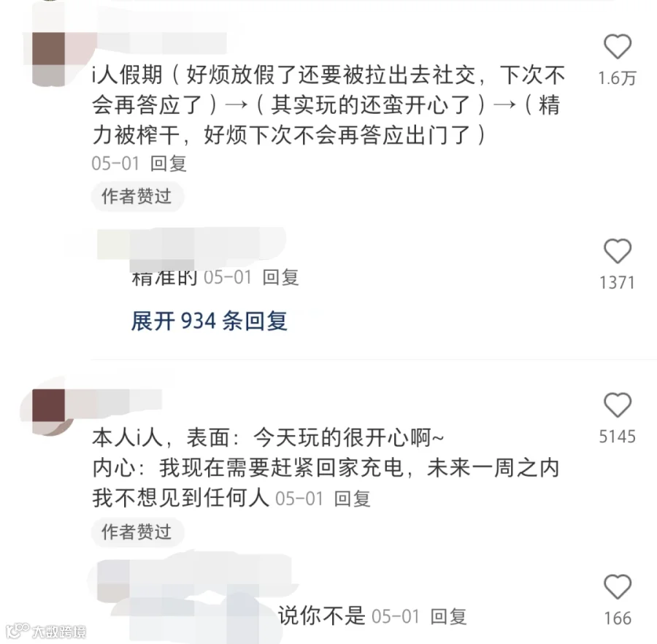Tap the heart above 166 likes

point(617,586)
